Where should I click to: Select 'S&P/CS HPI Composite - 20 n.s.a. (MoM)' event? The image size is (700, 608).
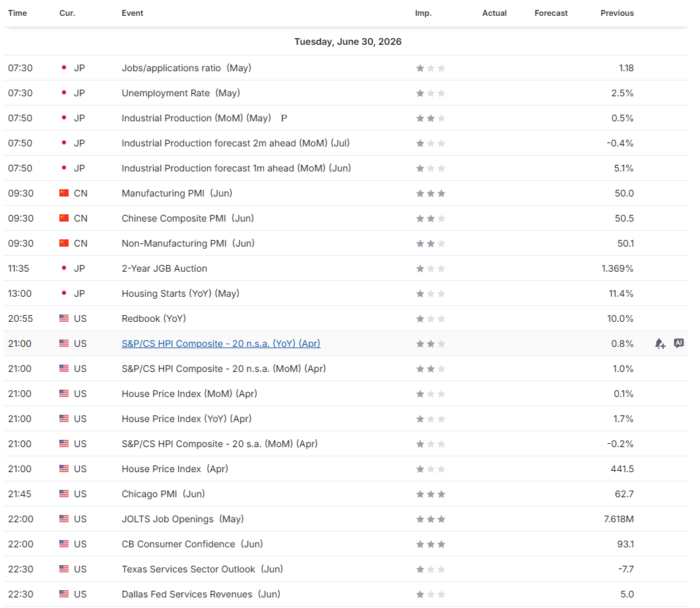pos(224,369)
